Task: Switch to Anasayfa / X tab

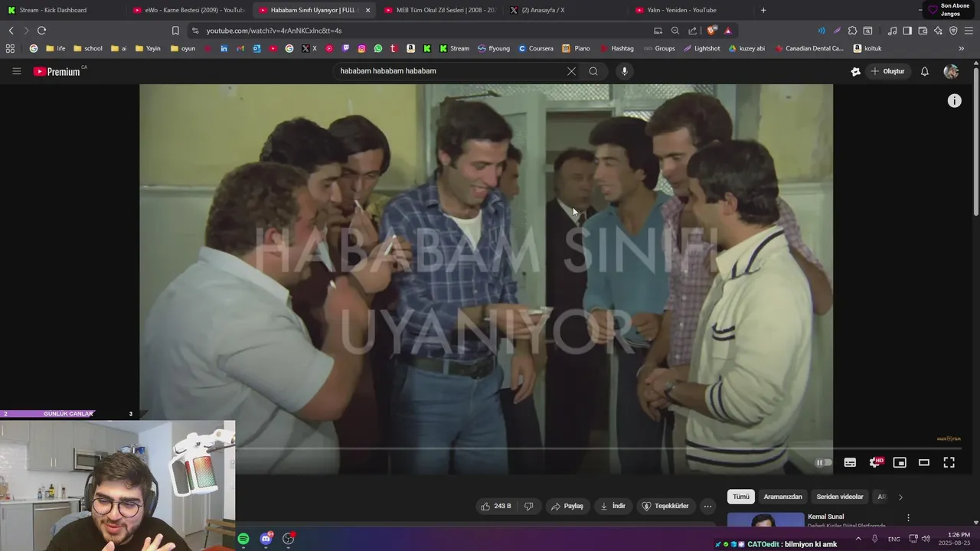Action: (x=565, y=10)
